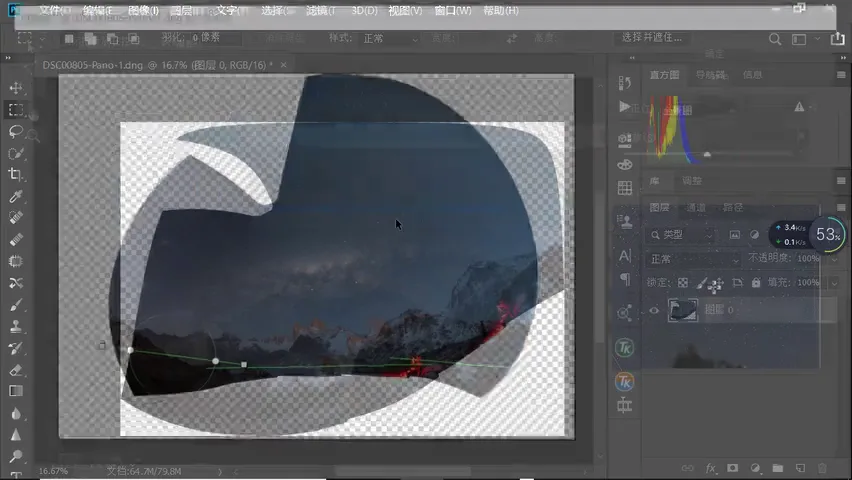The height and width of the screenshot is (480, 852).
Task: Open the Swatches grid panel icon
Action: coord(625,188)
